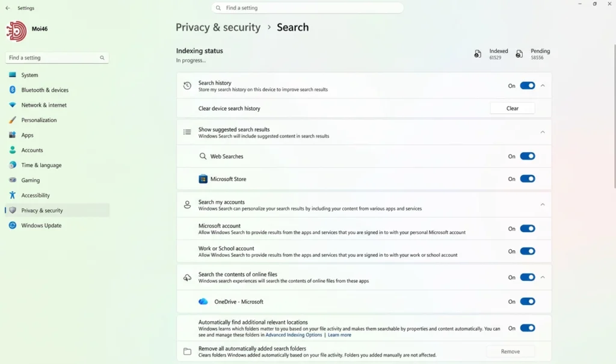Click the Pending files status icon
616x364 pixels.
(x=519, y=54)
